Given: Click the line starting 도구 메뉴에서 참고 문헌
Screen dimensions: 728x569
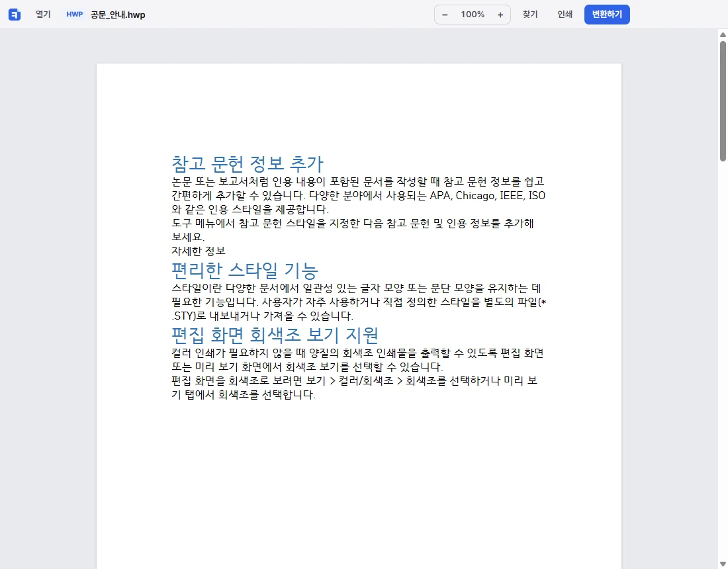Looking at the screenshot, I should 353,223.
